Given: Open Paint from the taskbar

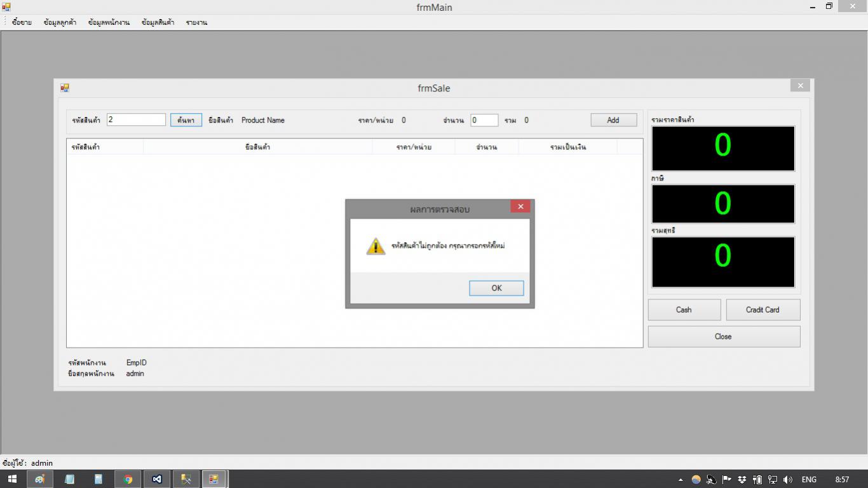Looking at the screenshot, I should click(x=39, y=479).
